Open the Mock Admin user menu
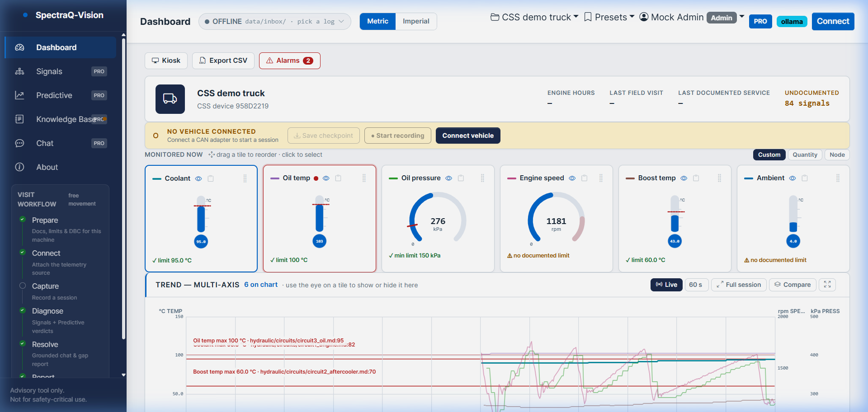This screenshot has height=412, width=868. click(x=692, y=17)
